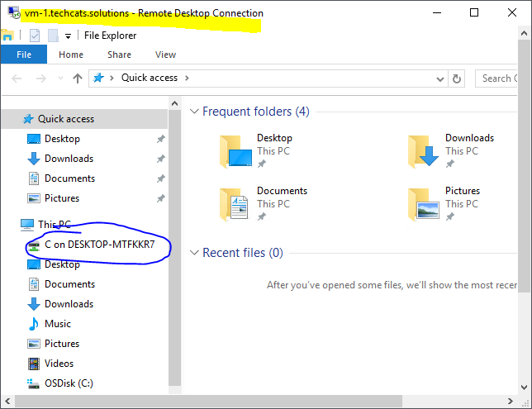The width and height of the screenshot is (532, 409).
Task: Click the Quick access star icon in address bar
Action: (98, 78)
